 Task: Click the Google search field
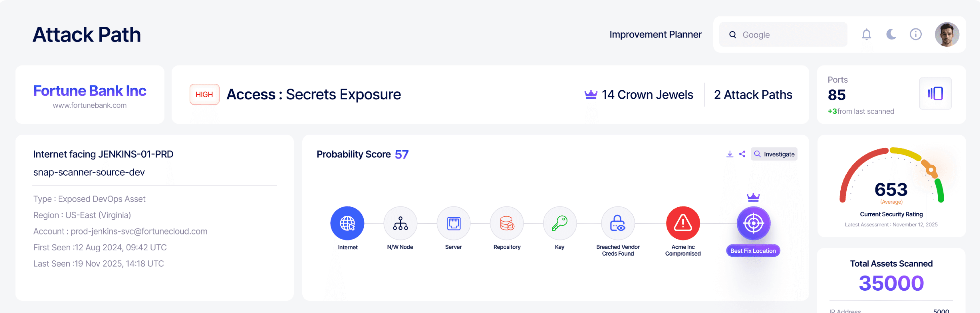click(x=788, y=35)
